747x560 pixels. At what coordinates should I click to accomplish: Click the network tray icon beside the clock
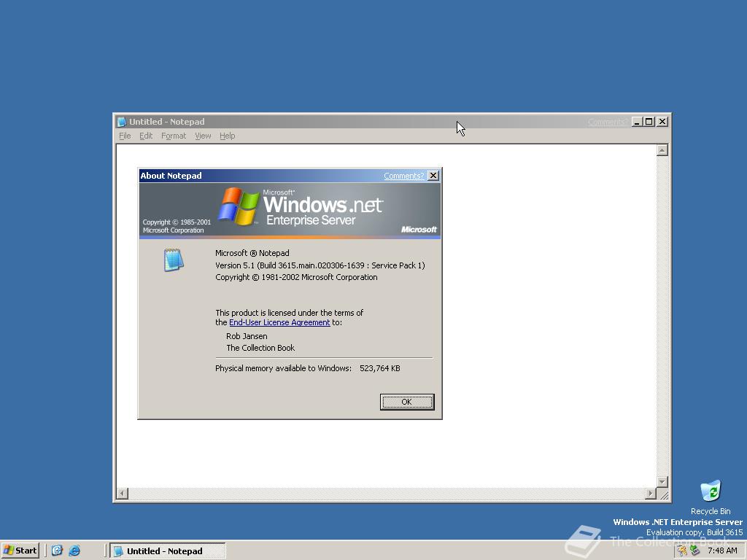tap(694, 551)
